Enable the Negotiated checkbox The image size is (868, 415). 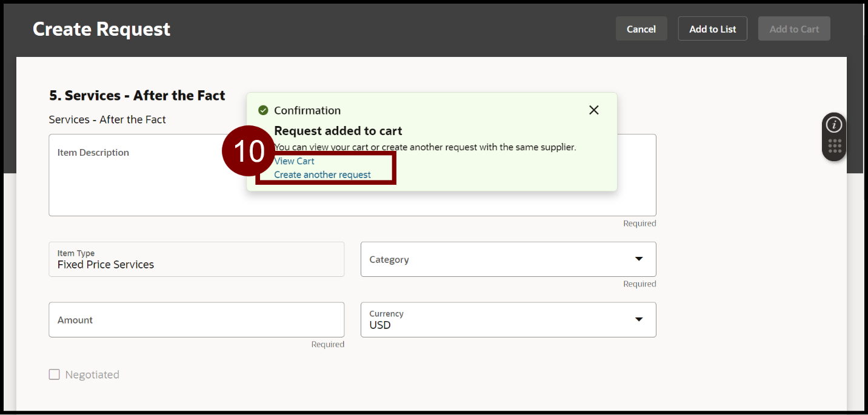55,374
